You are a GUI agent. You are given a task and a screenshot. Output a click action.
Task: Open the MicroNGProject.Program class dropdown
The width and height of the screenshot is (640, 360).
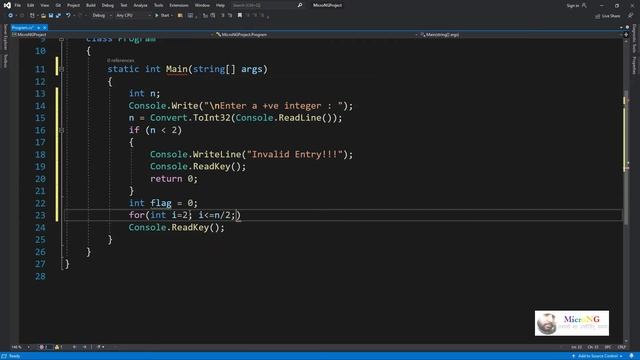(317, 35)
